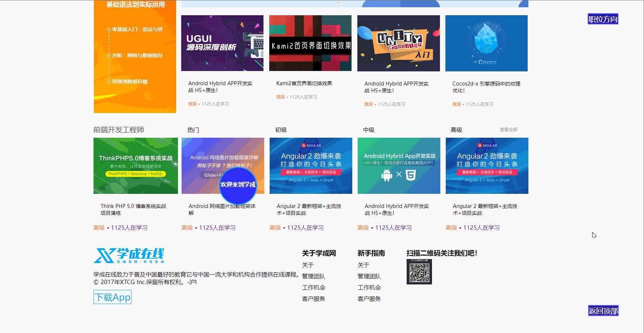Click the Android 网络图片加载框架 thumbnail

coord(223,166)
